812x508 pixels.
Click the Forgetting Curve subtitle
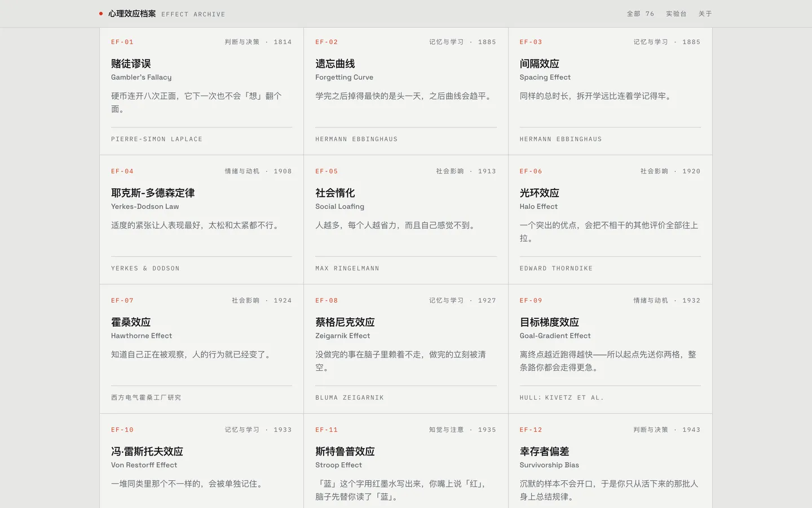pyautogui.click(x=345, y=77)
